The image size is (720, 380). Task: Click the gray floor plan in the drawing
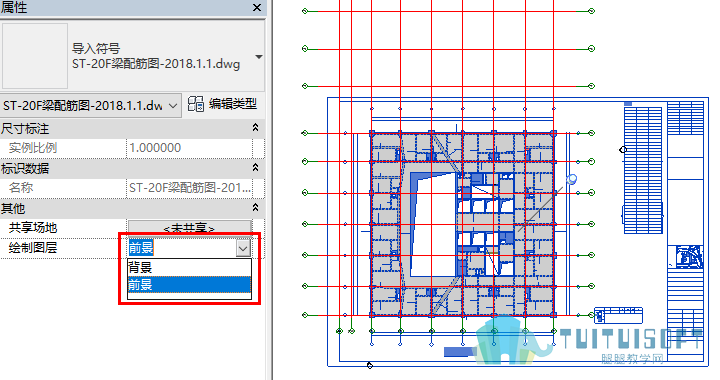pyautogui.click(x=462, y=224)
